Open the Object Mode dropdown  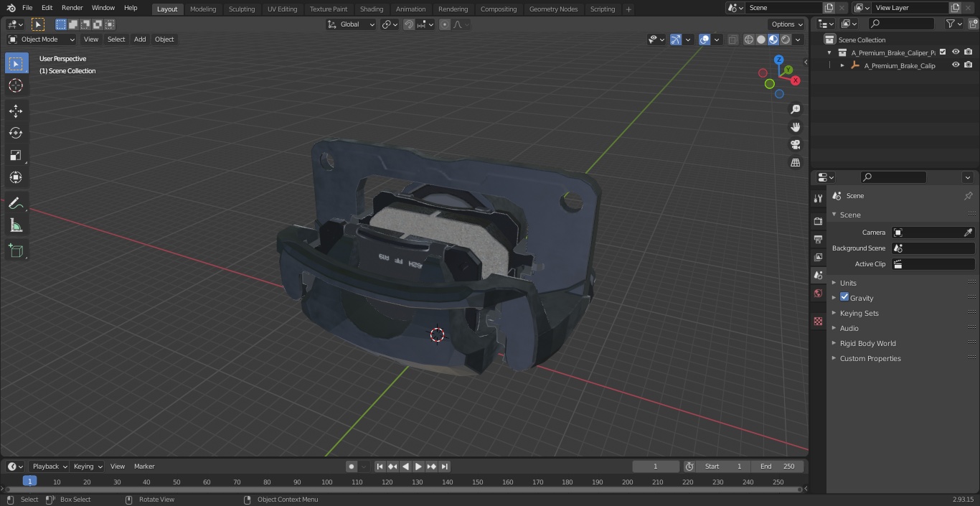pos(42,39)
